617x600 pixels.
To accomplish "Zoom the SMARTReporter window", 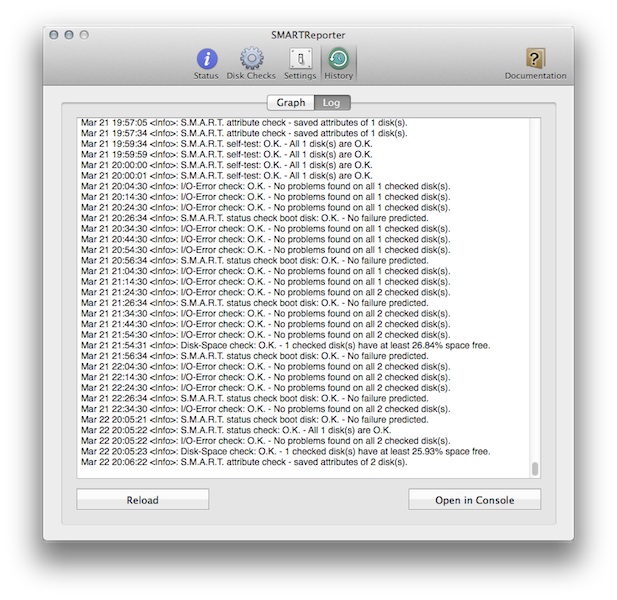I will point(84,34).
